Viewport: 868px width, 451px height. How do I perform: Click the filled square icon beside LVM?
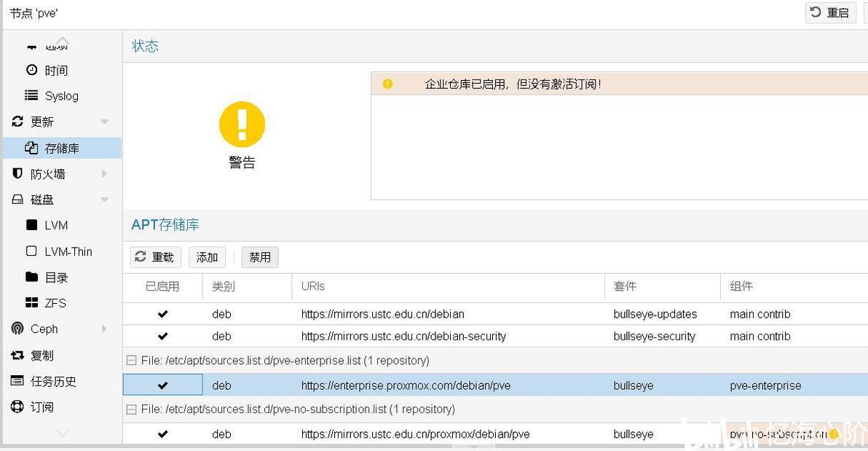click(x=31, y=225)
